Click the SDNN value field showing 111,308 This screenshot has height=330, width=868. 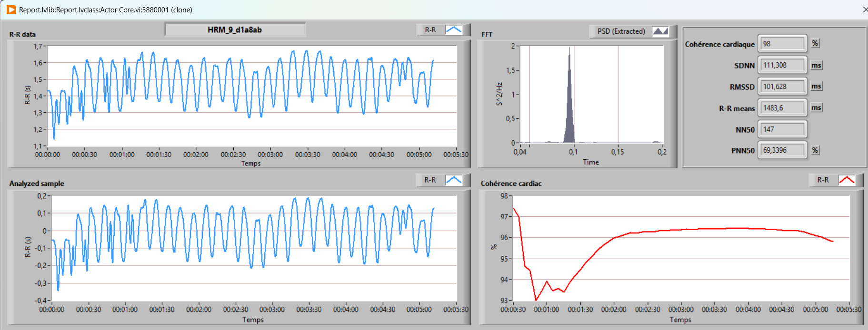coord(782,65)
